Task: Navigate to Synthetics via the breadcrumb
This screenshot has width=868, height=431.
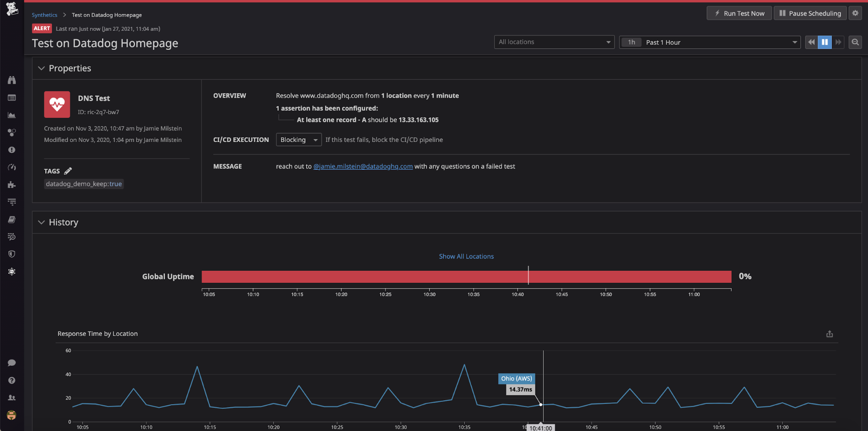Action: (44, 14)
